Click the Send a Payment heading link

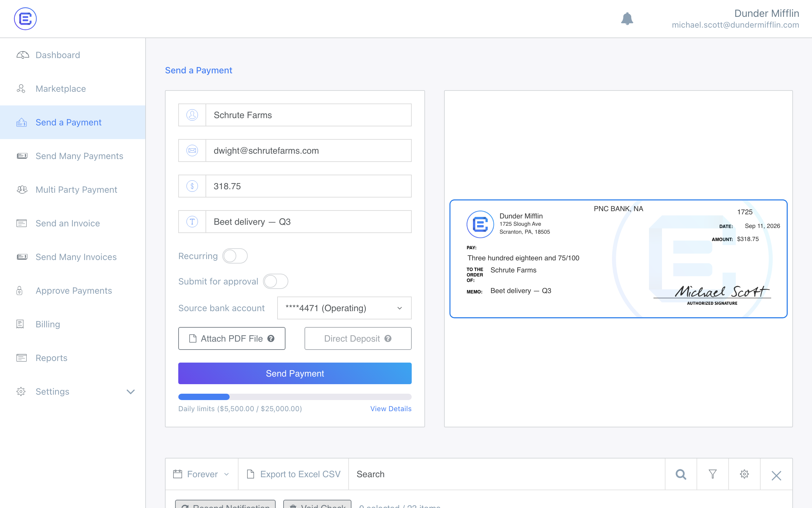pyautogui.click(x=199, y=70)
